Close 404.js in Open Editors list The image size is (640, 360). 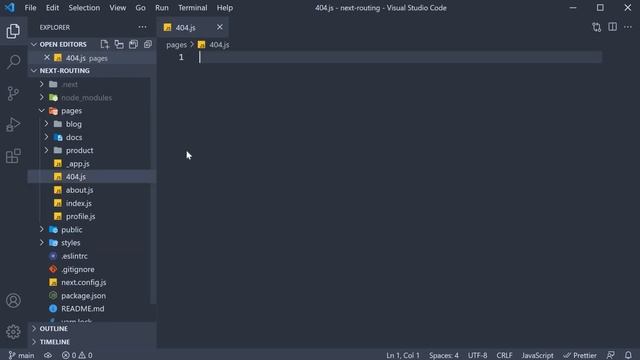tap(47, 58)
